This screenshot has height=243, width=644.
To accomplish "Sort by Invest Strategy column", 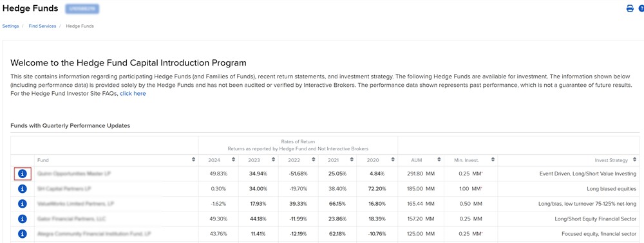I will (x=634, y=160).
